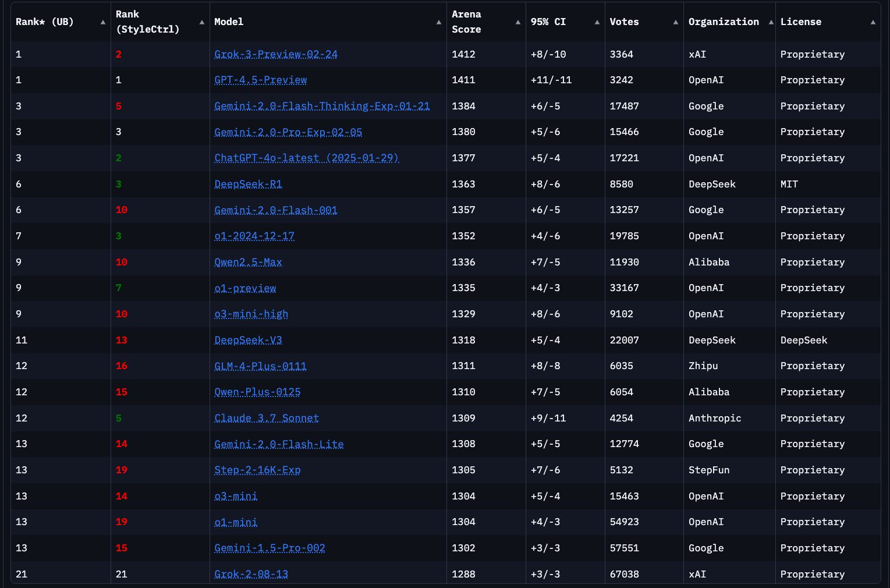The image size is (890, 588).
Task: Click xAI organization in Grok-2-08-13 row
Action: [697, 574]
